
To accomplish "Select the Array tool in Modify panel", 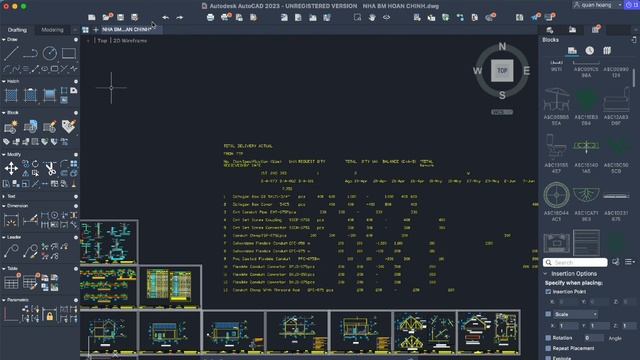I will click(73, 164).
